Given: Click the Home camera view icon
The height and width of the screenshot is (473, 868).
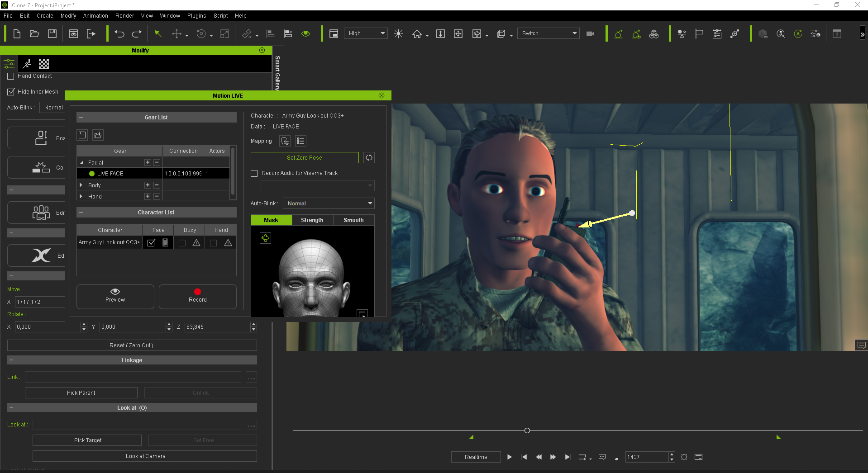Looking at the screenshot, I should point(417,33).
